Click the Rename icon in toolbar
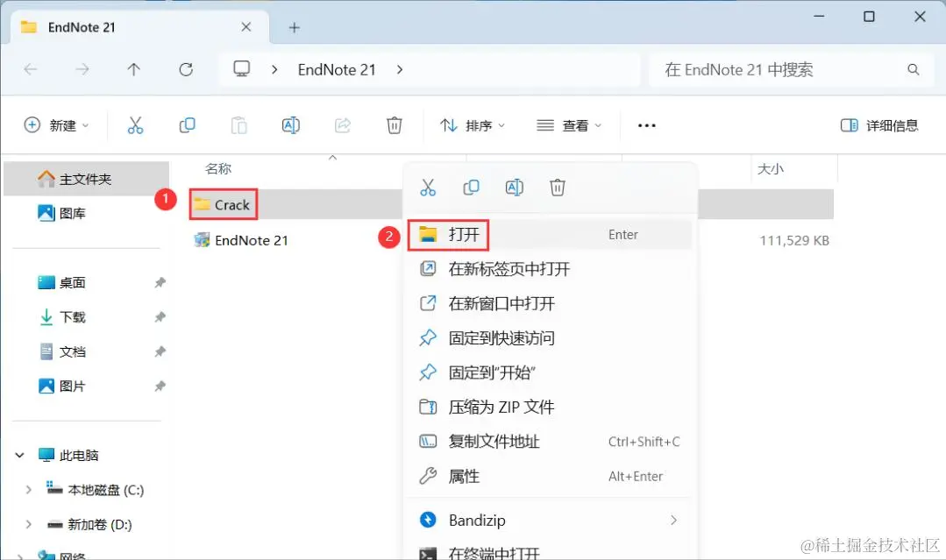The image size is (946, 560). click(291, 125)
